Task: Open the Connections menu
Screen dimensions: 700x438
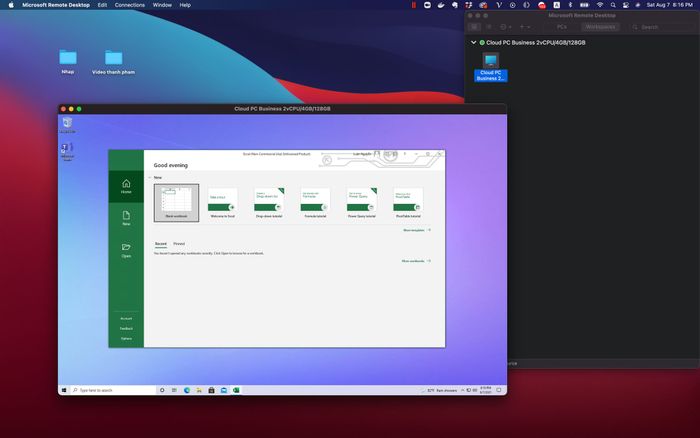Action: point(129,5)
